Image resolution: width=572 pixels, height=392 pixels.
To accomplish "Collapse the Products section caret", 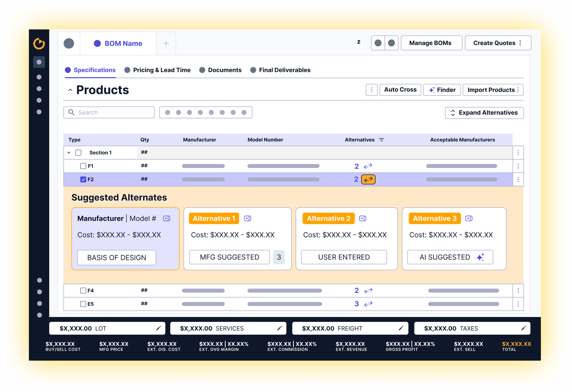I will click(70, 90).
